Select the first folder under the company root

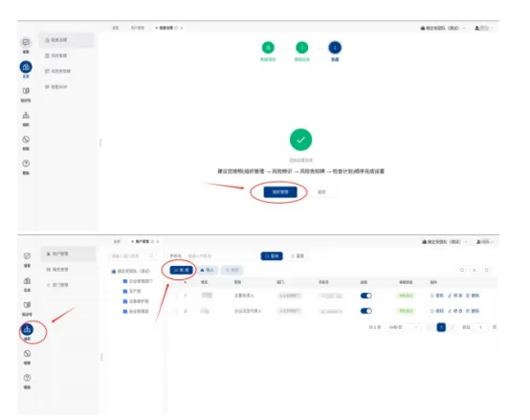click(x=138, y=281)
